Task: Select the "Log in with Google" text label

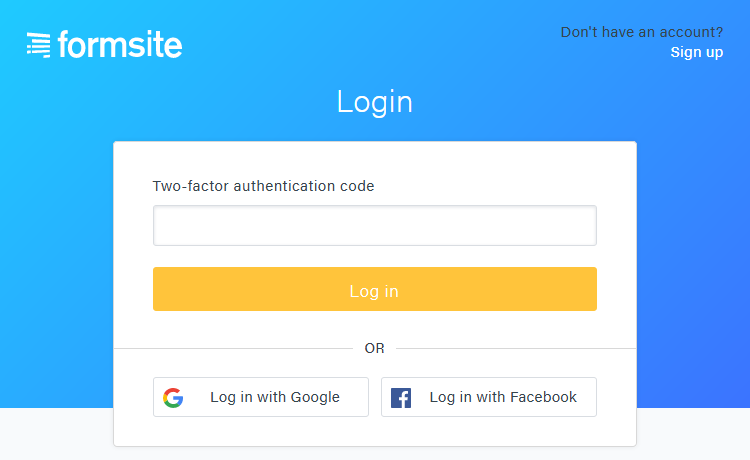Action: click(x=275, y=397)
